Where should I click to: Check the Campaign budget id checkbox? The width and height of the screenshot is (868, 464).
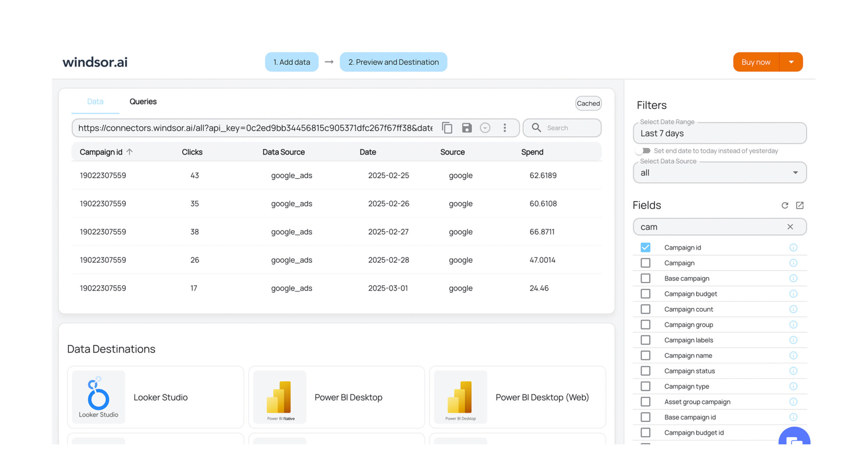point(645,432)
